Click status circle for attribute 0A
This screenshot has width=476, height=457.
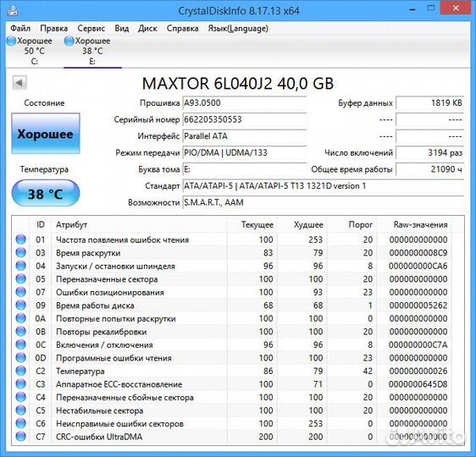pyautogui.click(x=21, y=318)
